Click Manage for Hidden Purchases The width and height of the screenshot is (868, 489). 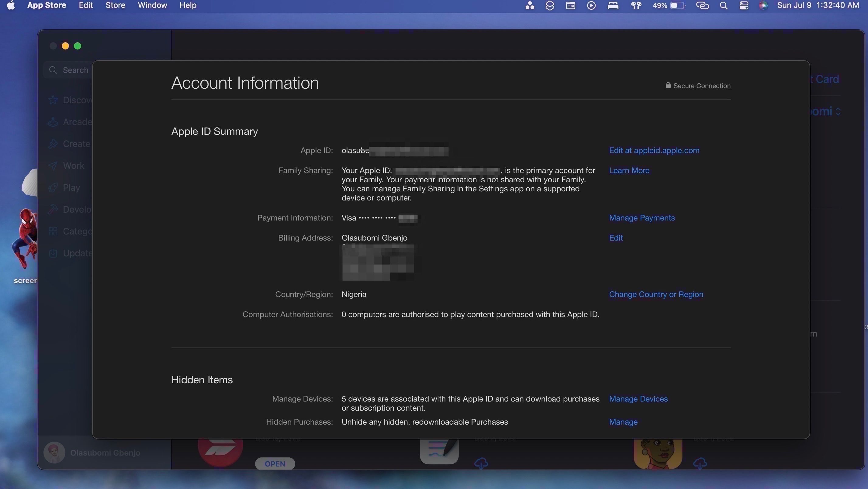point(623,422)
